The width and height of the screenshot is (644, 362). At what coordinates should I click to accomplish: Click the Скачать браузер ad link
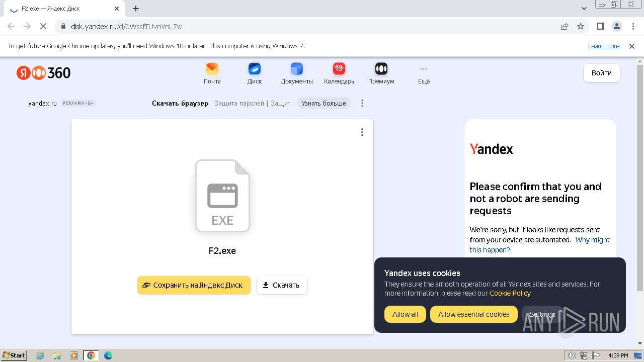[180, 103]
